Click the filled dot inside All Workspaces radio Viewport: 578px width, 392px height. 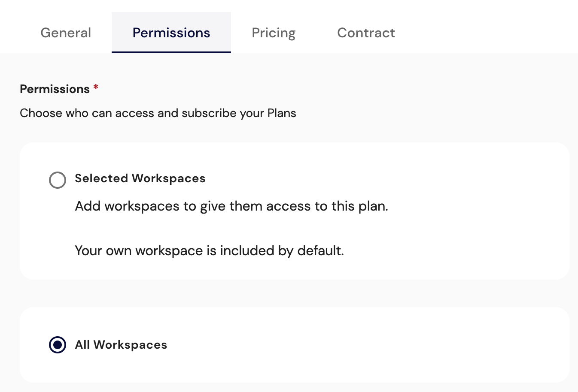coord(58,345)
